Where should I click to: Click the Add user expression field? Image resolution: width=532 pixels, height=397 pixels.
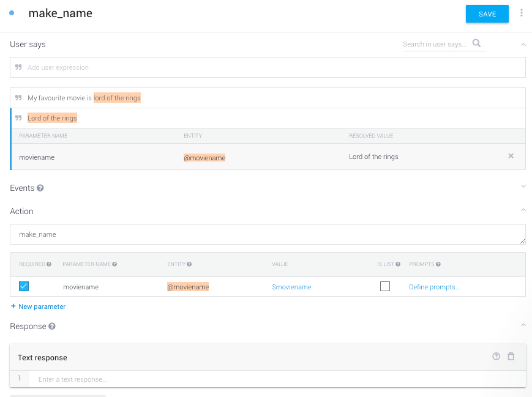[268, 67]
